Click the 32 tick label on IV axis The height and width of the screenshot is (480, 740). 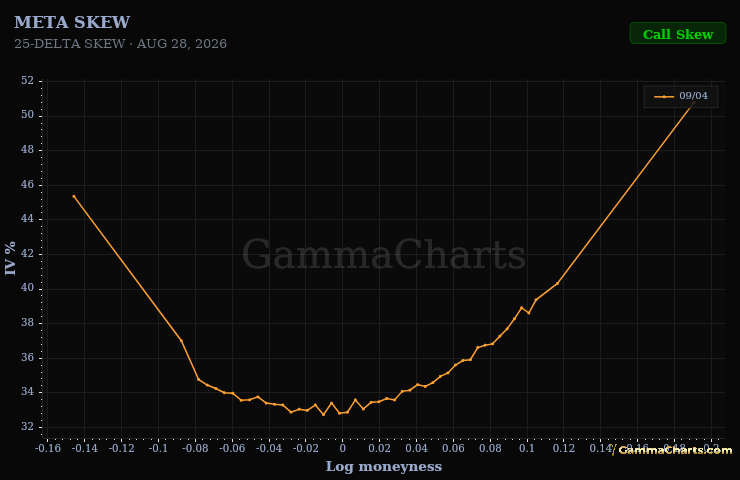click(27, 427)
